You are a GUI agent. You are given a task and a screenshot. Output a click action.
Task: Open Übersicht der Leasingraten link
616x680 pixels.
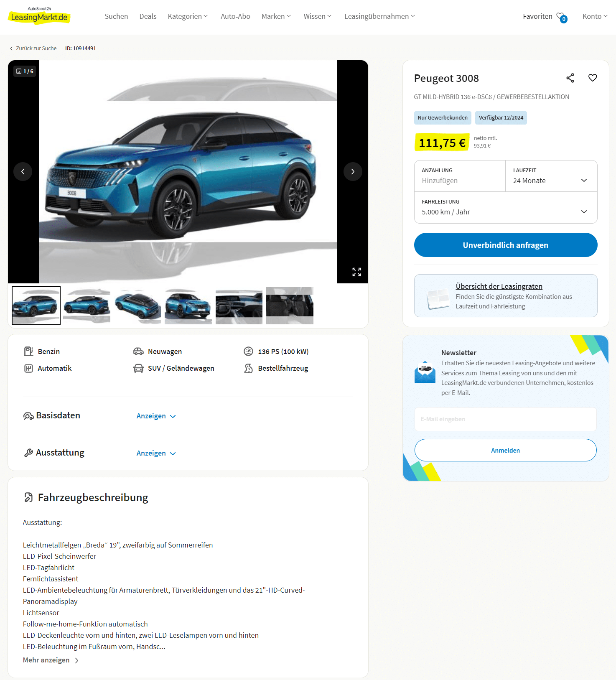[x=499, y=286]
